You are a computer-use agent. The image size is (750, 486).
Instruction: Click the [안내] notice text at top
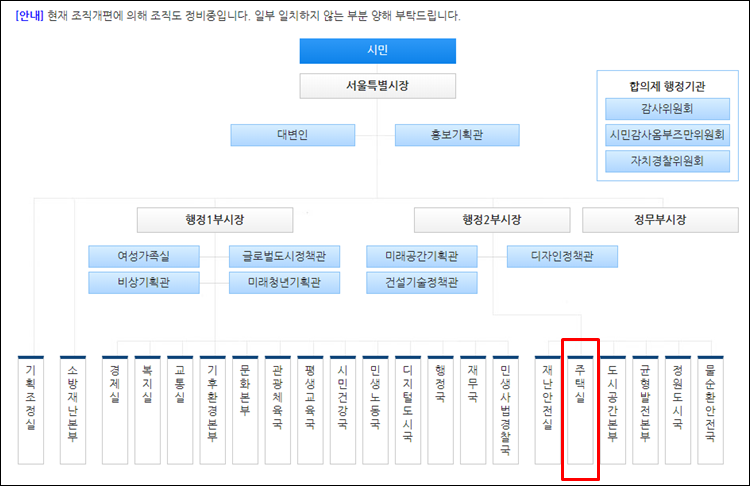30,16
